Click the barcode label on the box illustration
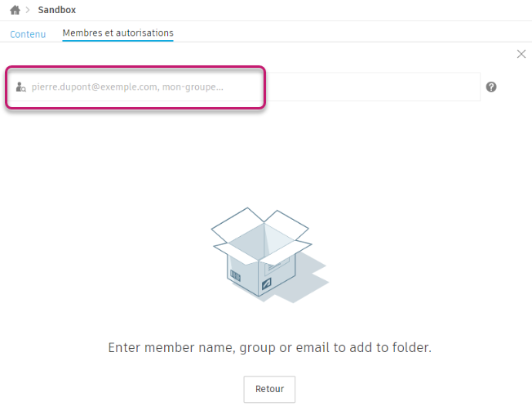 pyautogui.click(x=236, y=276)
